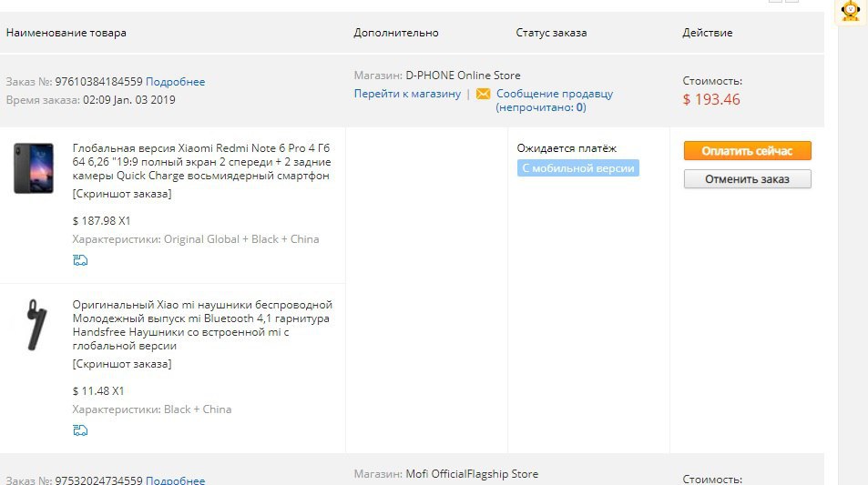
Task: Open Подробнее for order 97532024734559
Action: 175,480
